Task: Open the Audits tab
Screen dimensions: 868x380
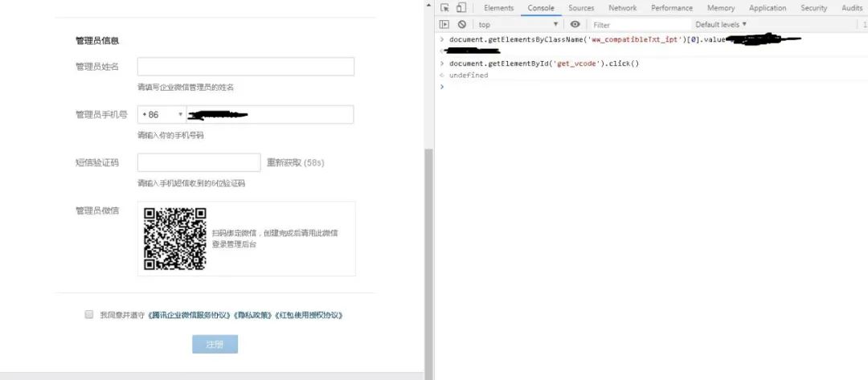Action: [851, 8]
